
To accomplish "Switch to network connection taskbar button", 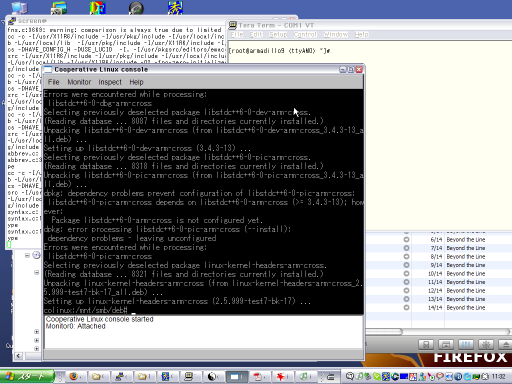I will point(121,377).
